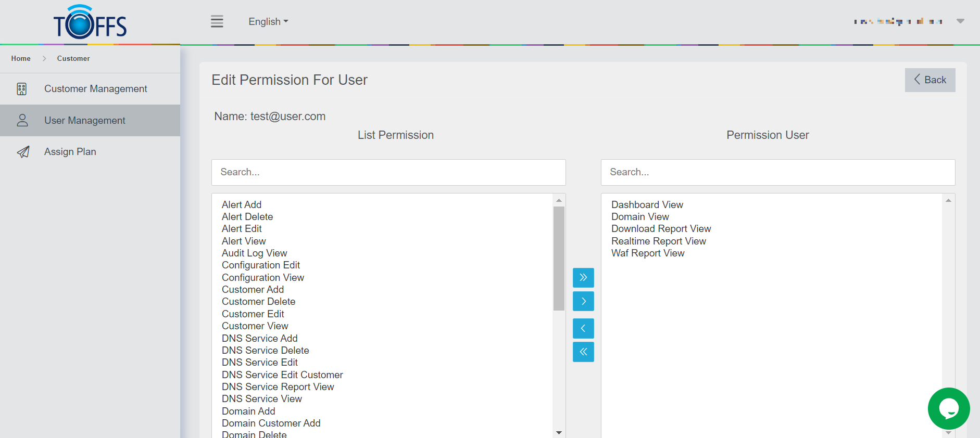Go to Home breadcrumb link
Screen dimensions: 980x438
click(x=21, y=59)
